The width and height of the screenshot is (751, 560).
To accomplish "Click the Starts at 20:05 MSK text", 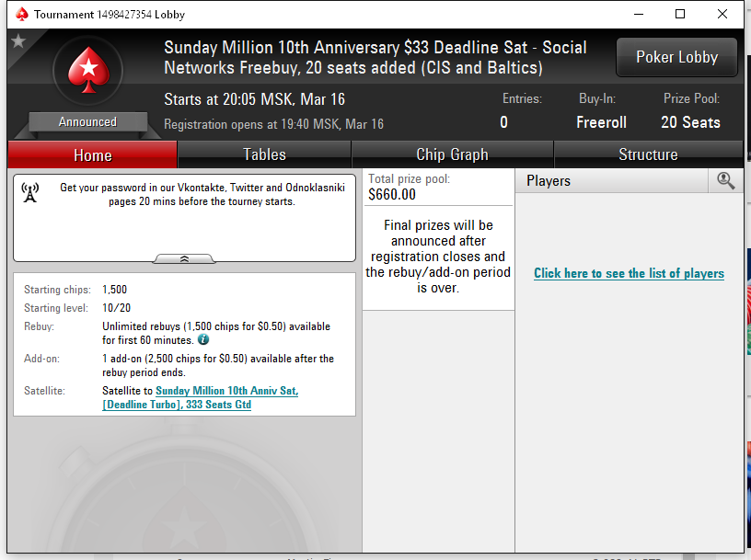I will [254, 99].
